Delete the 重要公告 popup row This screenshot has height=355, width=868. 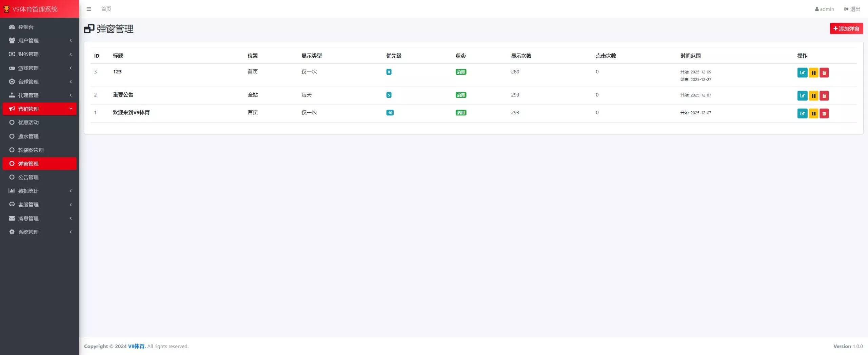[824, 96]
